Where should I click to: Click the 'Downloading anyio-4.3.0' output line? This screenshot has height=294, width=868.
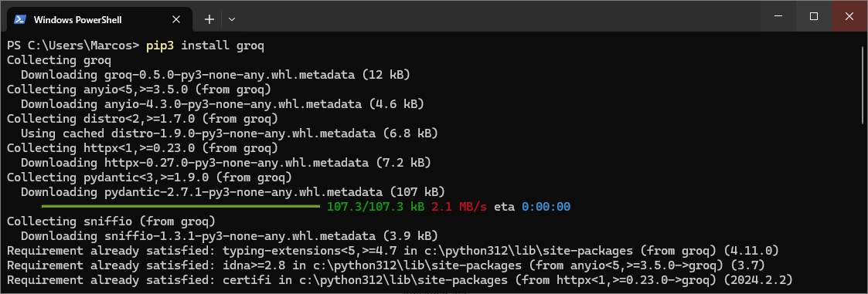223,104
